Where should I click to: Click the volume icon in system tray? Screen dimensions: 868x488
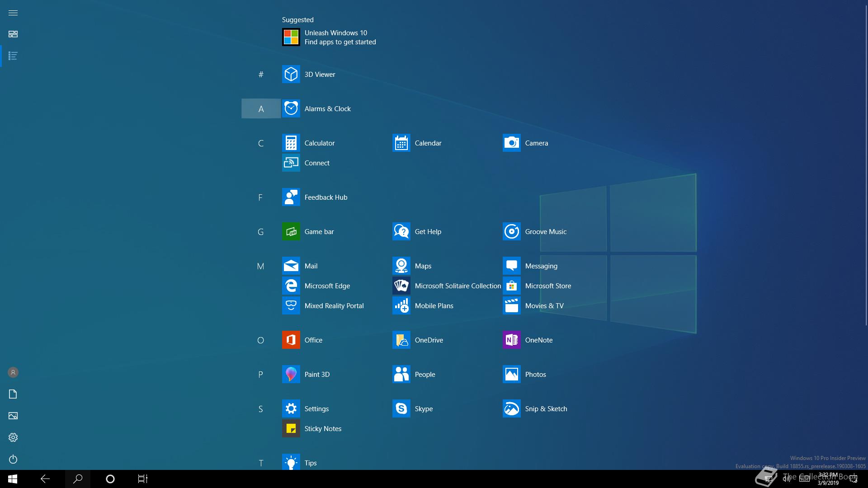pyautogui.click(x=787, y=479)
